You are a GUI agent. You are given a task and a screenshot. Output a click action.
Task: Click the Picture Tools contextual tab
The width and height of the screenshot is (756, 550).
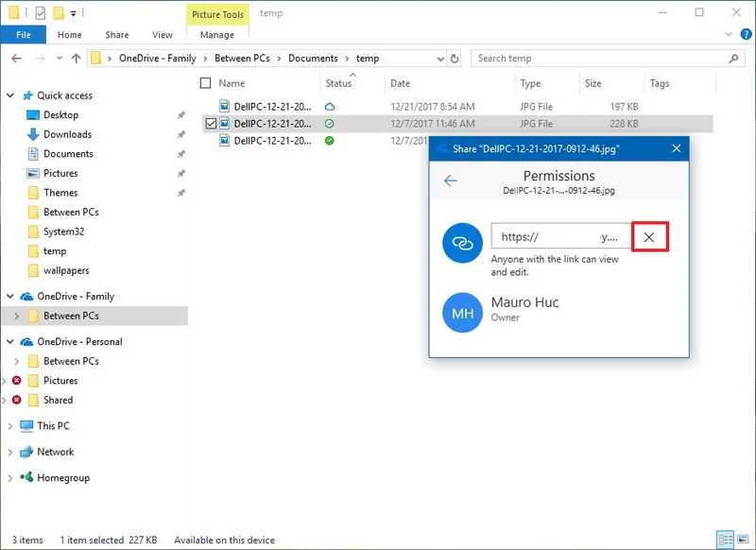(217, 14)
